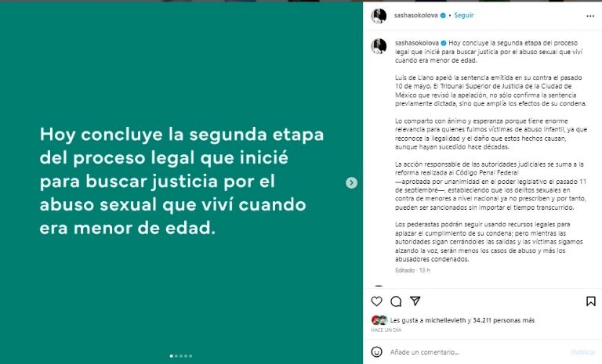Viewport: 602px width, 364px height.
Task: Click the avatar beside the caption text
Action: coord(379,46)
